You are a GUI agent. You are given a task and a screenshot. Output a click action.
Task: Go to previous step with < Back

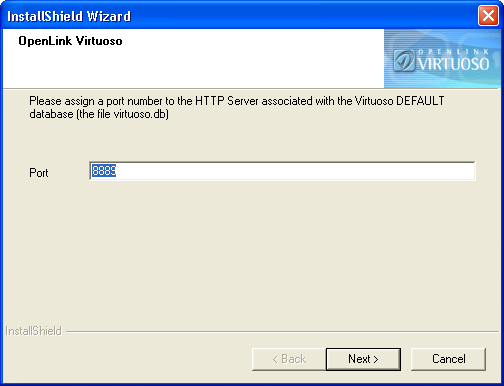coord(289,359)
